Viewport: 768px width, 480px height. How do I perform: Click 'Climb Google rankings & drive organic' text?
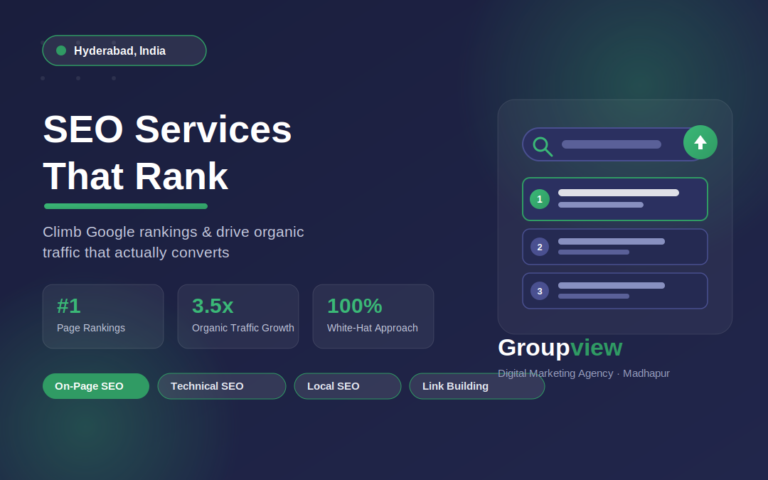[x=173, y=232]
